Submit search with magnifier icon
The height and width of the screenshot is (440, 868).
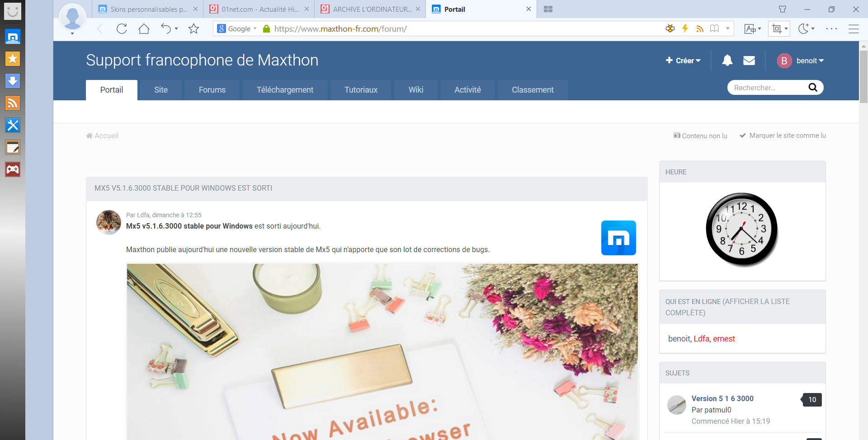pos(812,88)
